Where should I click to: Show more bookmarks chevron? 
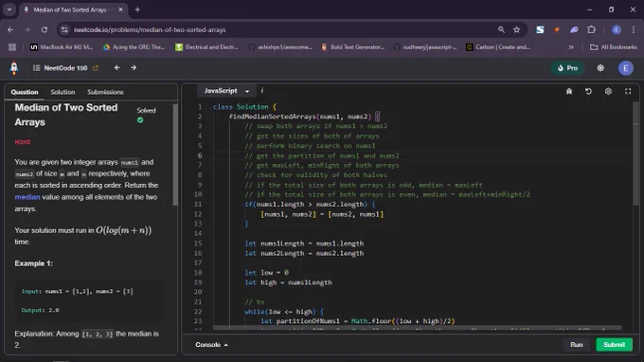click(x=571, y=47)
